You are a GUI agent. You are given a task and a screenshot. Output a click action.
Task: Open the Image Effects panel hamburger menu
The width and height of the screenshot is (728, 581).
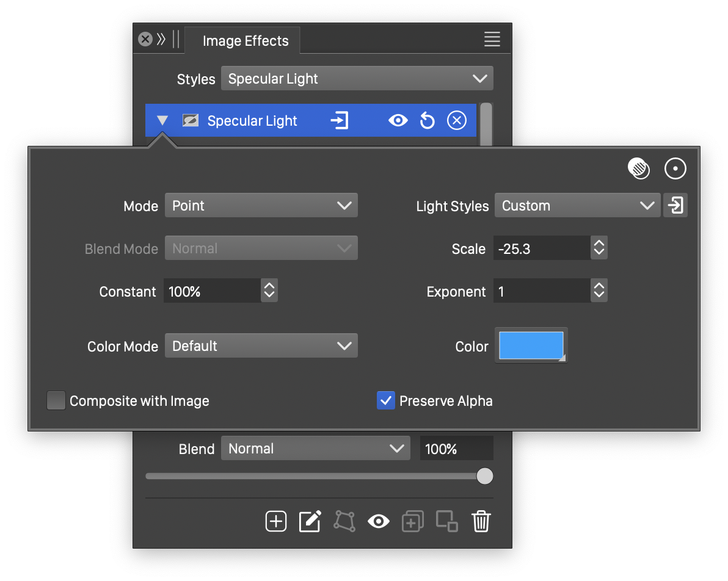click(x=492, y=40)
